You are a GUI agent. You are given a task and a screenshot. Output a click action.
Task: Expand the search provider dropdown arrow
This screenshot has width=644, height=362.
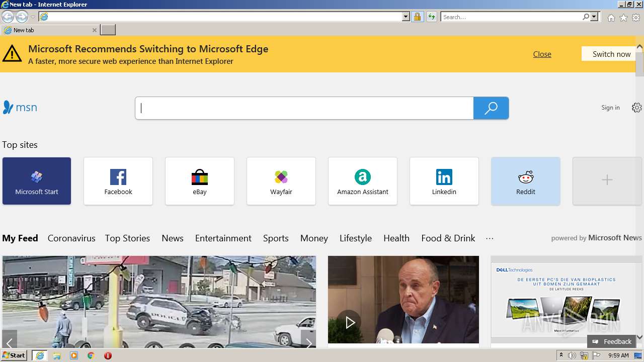[x=594, y=17]
